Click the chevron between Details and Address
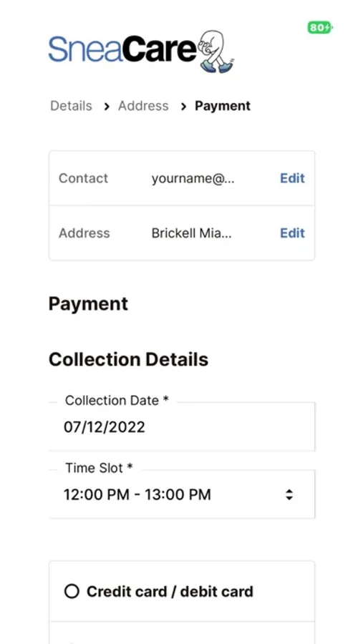 107,107
